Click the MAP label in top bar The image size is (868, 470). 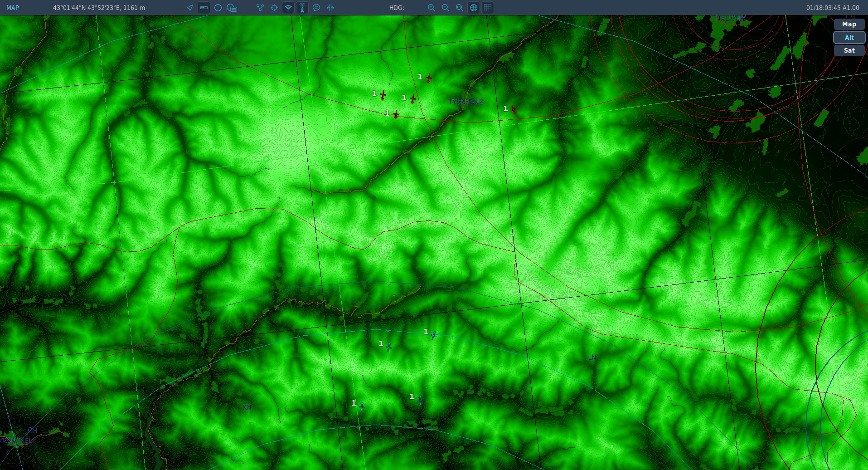coord(13,8)
